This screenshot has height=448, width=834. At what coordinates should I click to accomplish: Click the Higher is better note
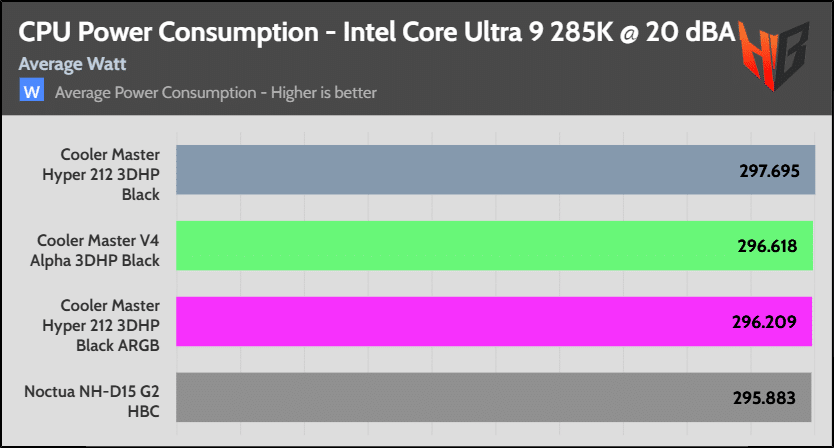(x=321, y=93)
